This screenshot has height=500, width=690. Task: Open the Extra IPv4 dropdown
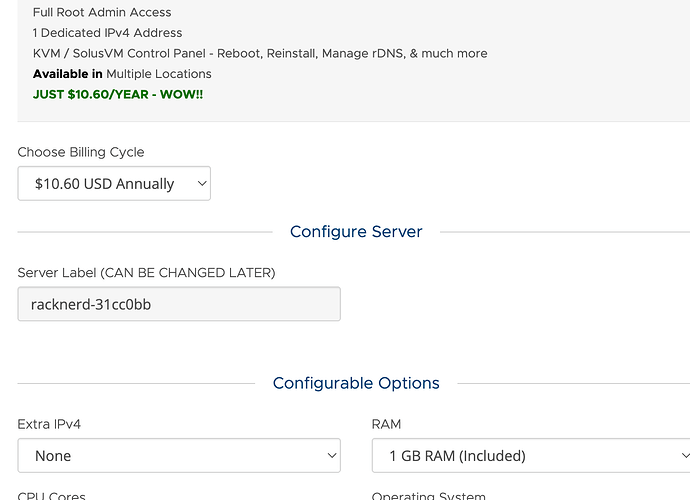tap(179, 456)
